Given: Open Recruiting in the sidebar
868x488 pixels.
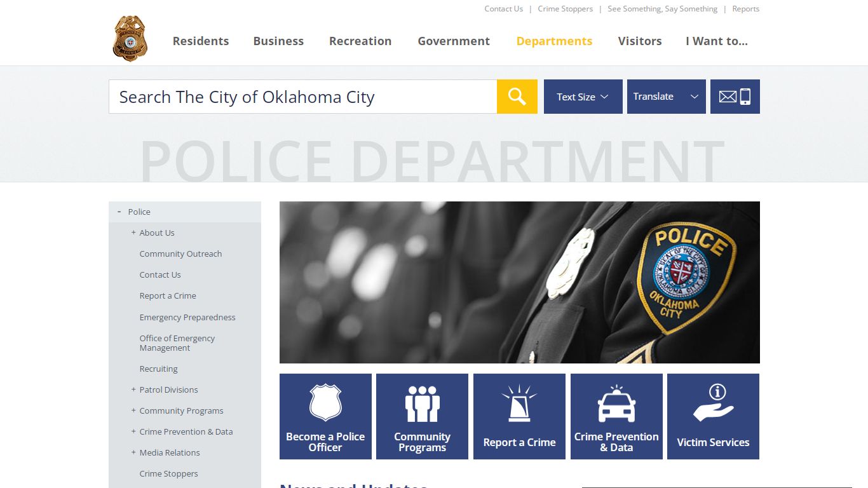Looking at the screenshot, I should pyautogui.click(x=159, y=369).
